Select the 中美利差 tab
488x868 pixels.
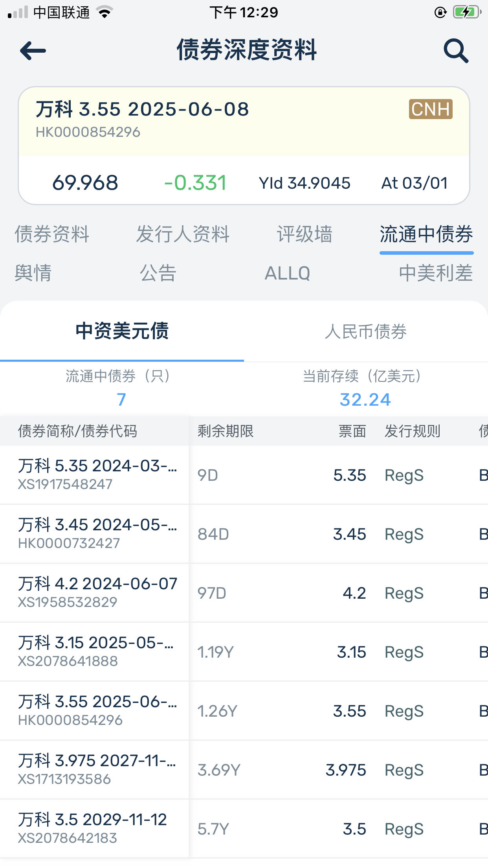click(436, 273)
